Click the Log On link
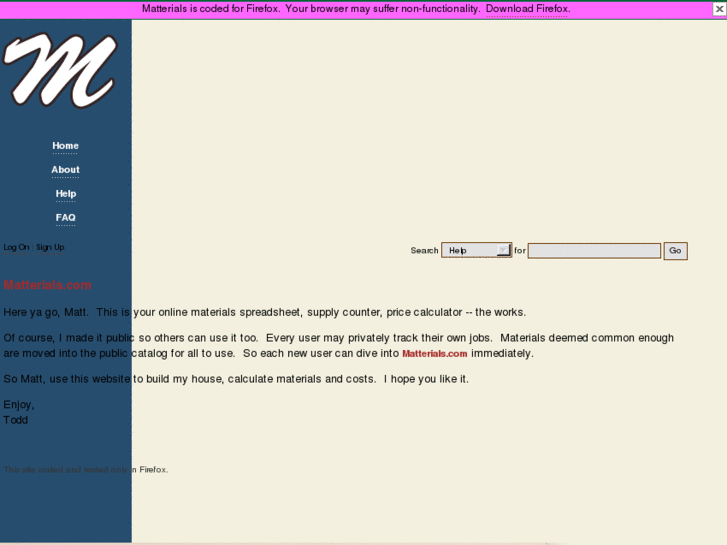The width and height of the screenshot is (727, 545). pyautogui.click(x=16, y=247)
